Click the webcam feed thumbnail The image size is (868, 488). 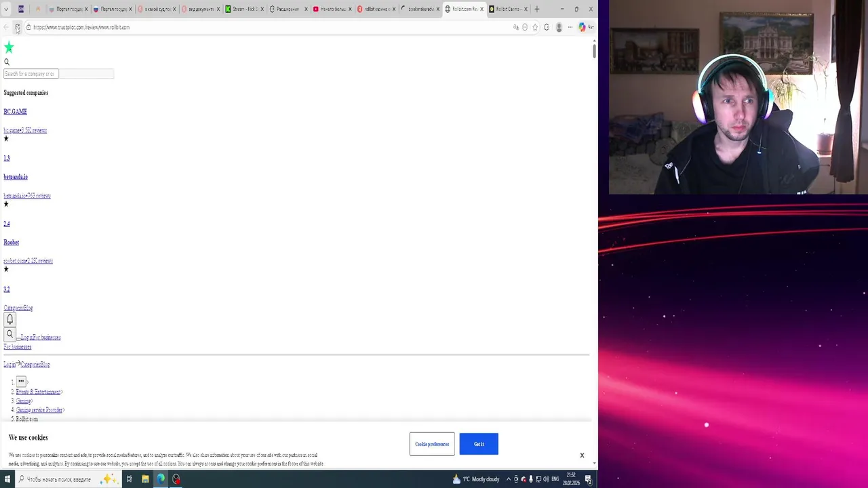(738, 98)
